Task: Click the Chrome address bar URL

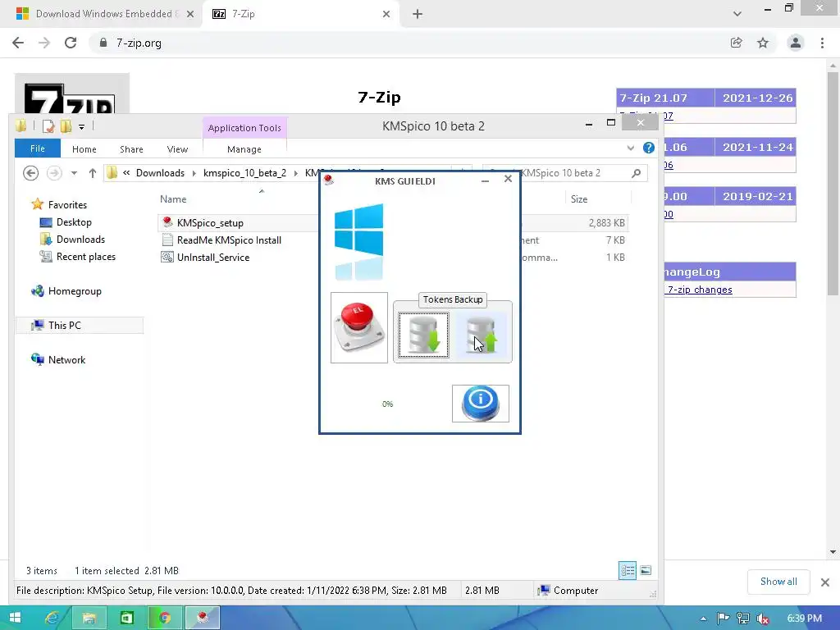Action: click(x=139, y=43)
